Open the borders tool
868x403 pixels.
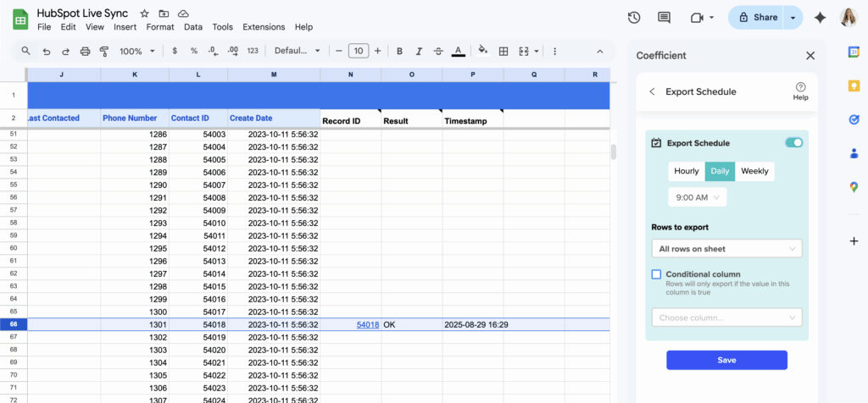coord(504,52)
